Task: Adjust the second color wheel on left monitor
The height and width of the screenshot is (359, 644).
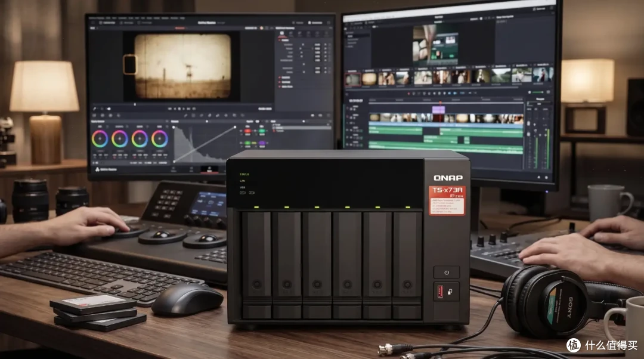Action: [119, 139]
